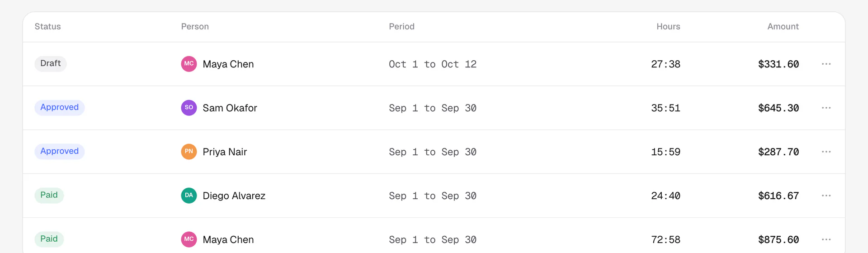This screenshot has height=253, width=868.
Task: Click the Approved badge on Sam Okafor's row
Action: point(60,107)
